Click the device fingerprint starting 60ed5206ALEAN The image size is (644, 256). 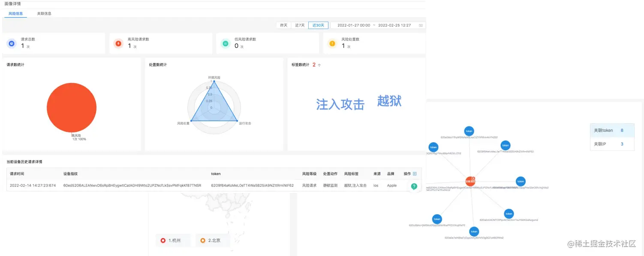pos(132,186)
